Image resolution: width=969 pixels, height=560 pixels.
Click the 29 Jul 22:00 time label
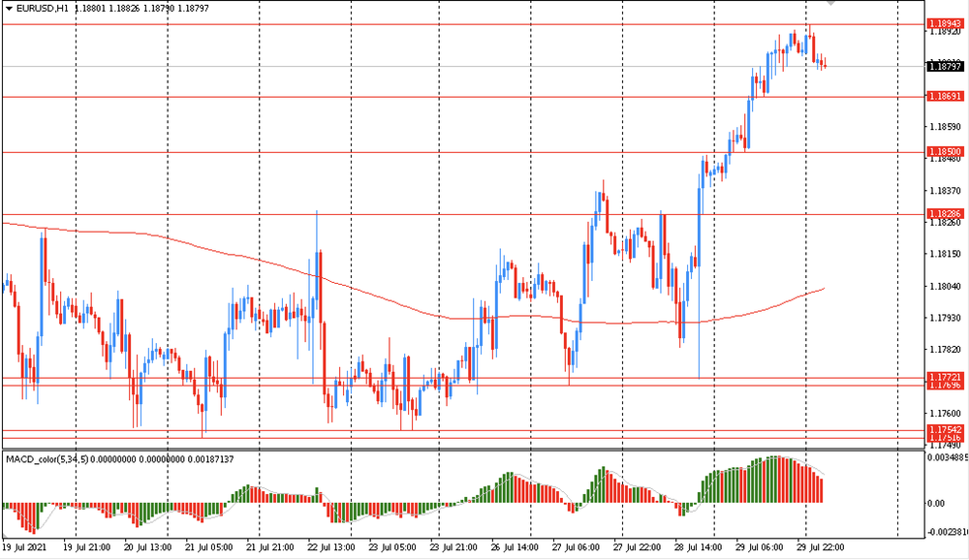pyautogui.click(x=820, y=547)
